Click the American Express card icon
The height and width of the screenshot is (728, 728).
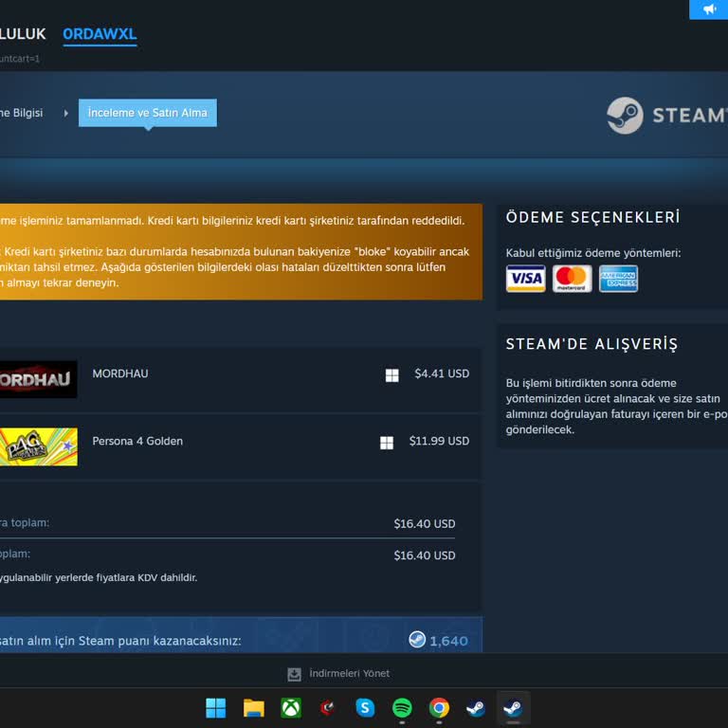pyautogui.click(x=618, y=279)
